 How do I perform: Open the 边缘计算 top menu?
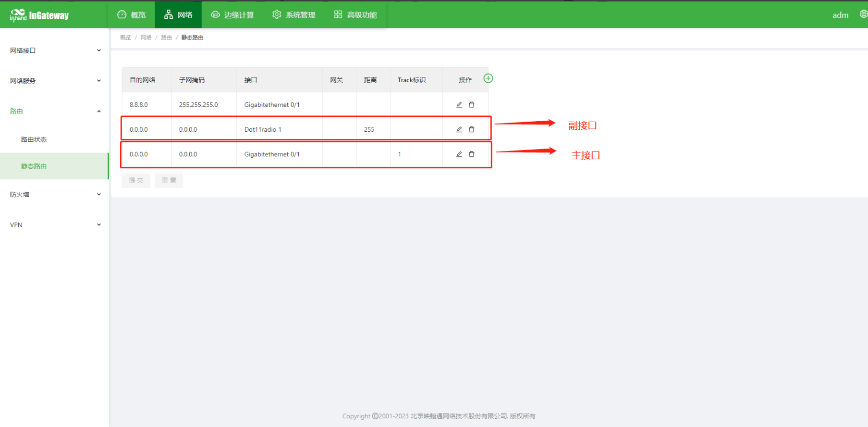[x=232, y=15]
